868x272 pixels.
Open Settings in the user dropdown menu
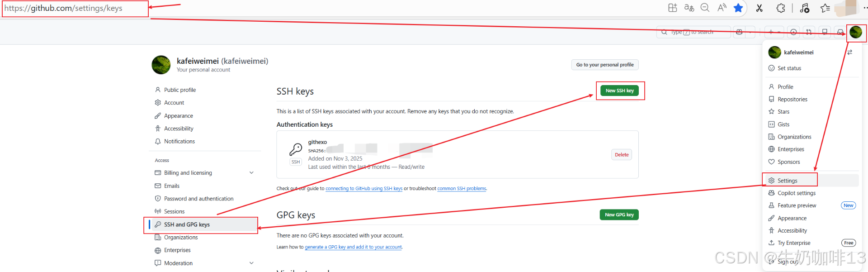812,181
